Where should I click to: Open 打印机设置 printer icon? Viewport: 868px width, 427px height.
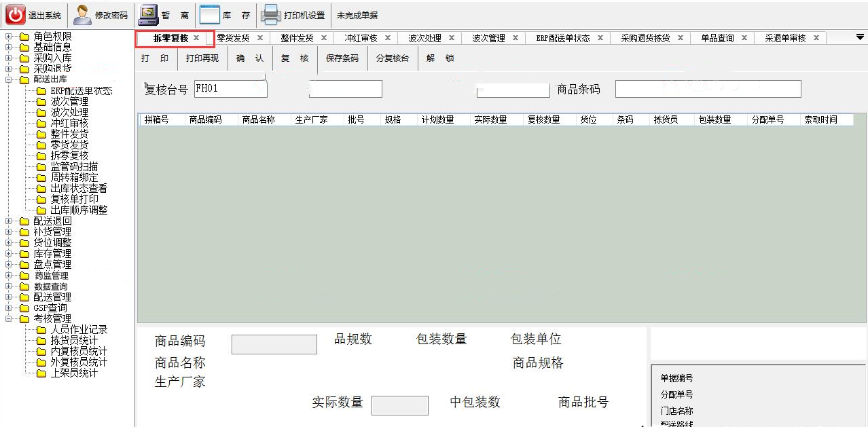(x=271, y=14)
